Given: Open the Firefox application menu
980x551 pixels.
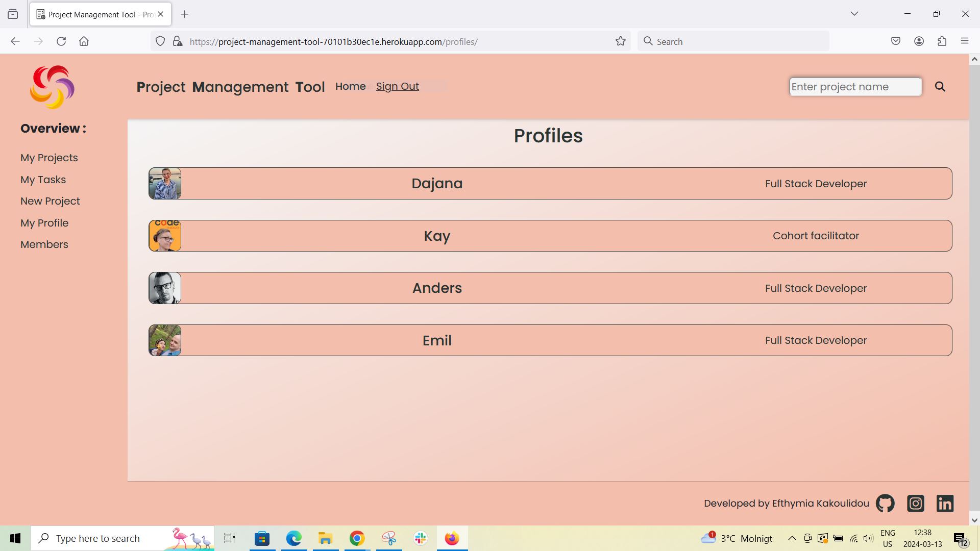Looking at the screenshot, I should pyautogui.click(x=965, y=41).
